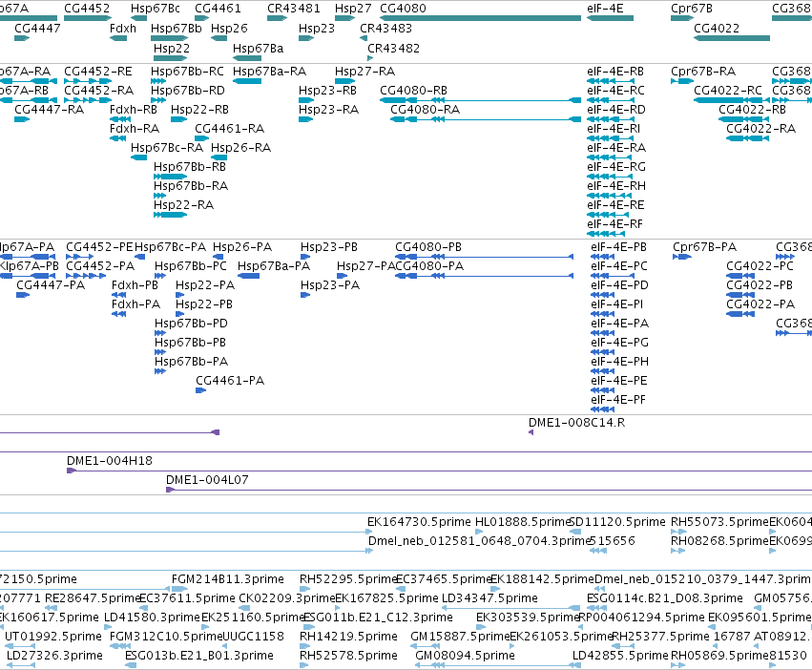Click the CG4080 gene label
The height and width of the screenshot is (670, 812).
(x=403, y=9)
